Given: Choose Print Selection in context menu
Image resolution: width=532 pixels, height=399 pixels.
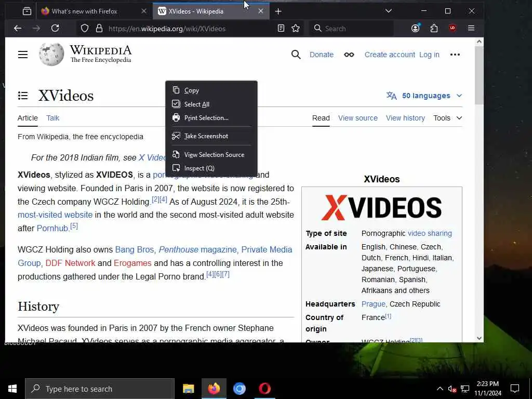Looking at the screenshot, I should click(x=211, y=118).
